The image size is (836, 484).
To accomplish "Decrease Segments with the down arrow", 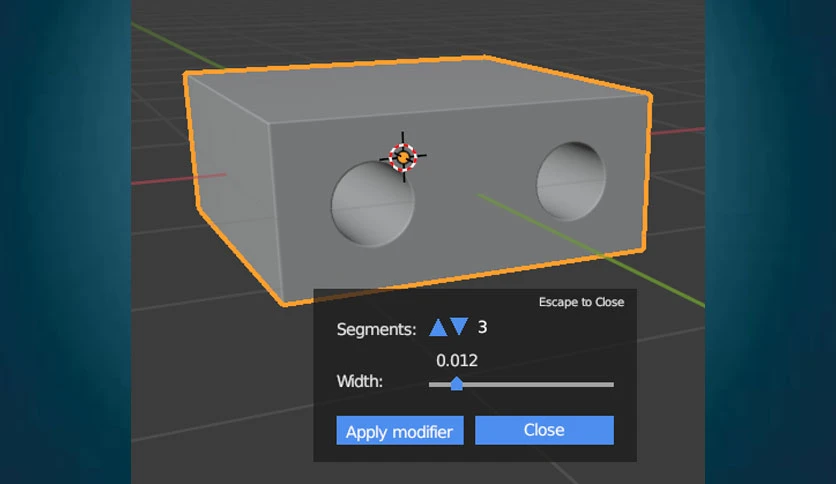I will coord(459,326).
